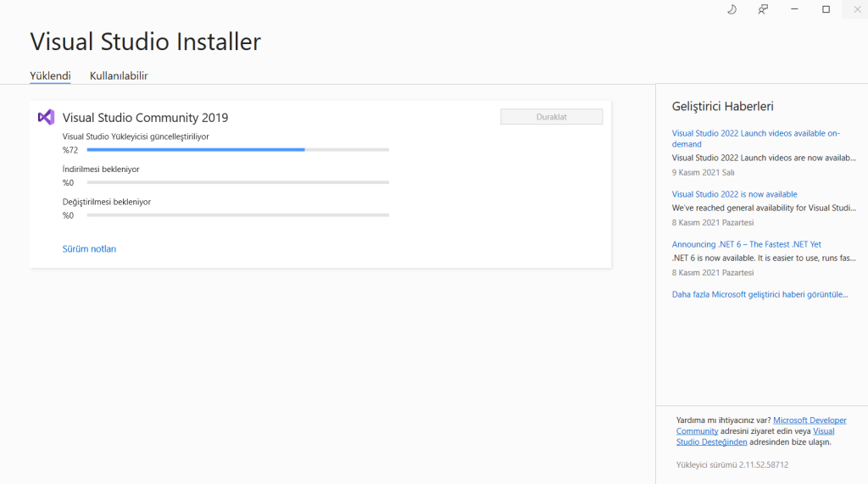Maximize the installer window

pyautogui.click(x=826, y=9)
